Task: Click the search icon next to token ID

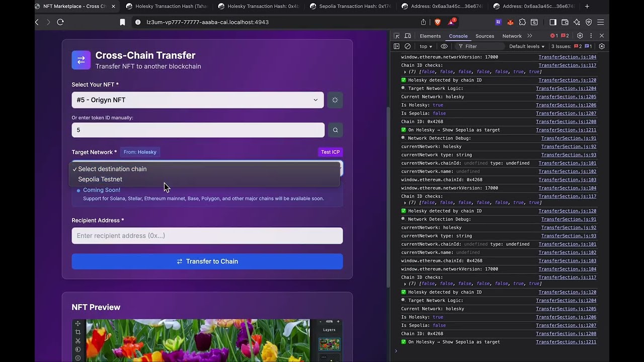Action: [335, 130]
